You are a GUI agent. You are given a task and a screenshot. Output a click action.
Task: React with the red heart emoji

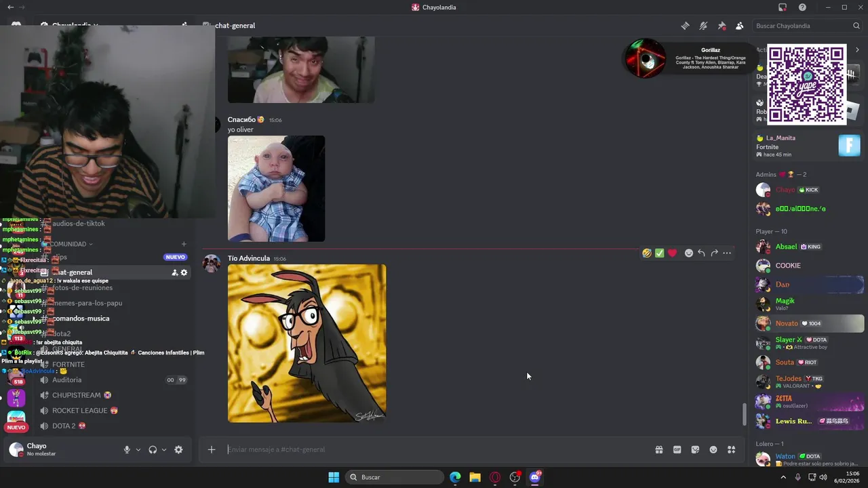(672, 253)
